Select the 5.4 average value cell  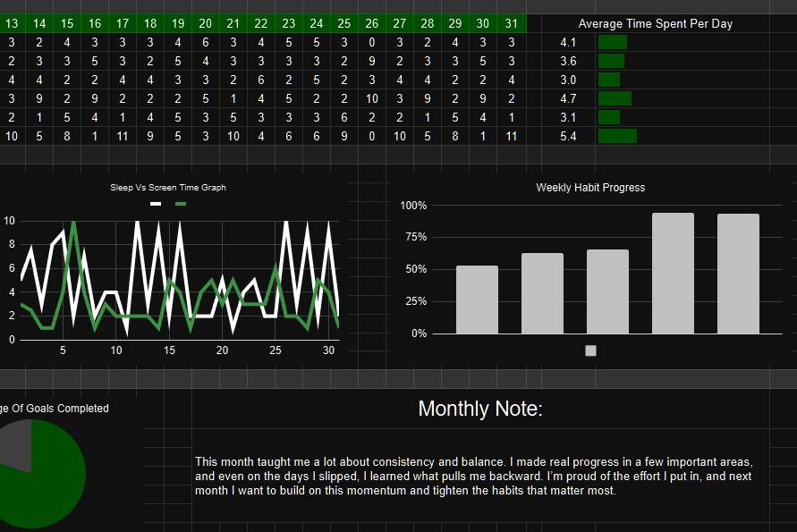(568, 136)
